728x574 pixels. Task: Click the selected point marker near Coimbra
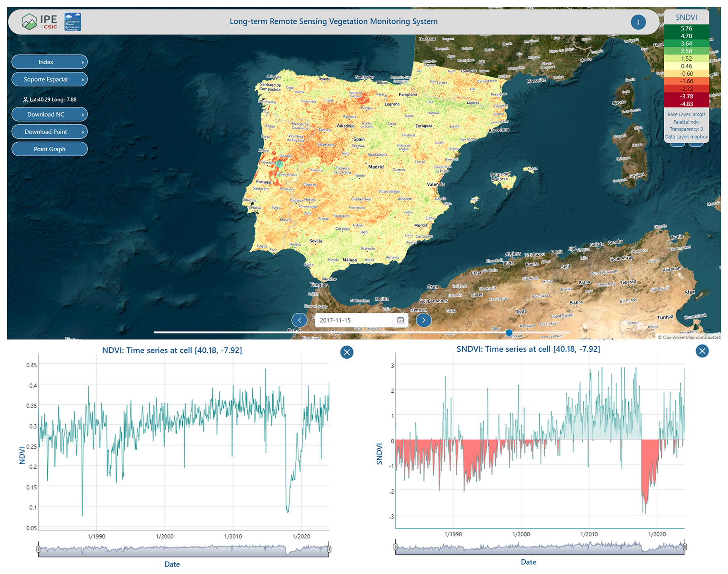click(279, 164)
